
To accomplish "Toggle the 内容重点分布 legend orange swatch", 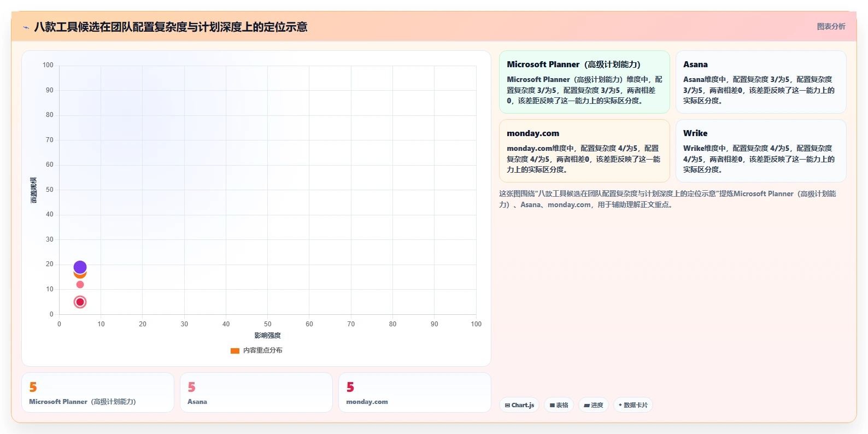I will [235, 350].
